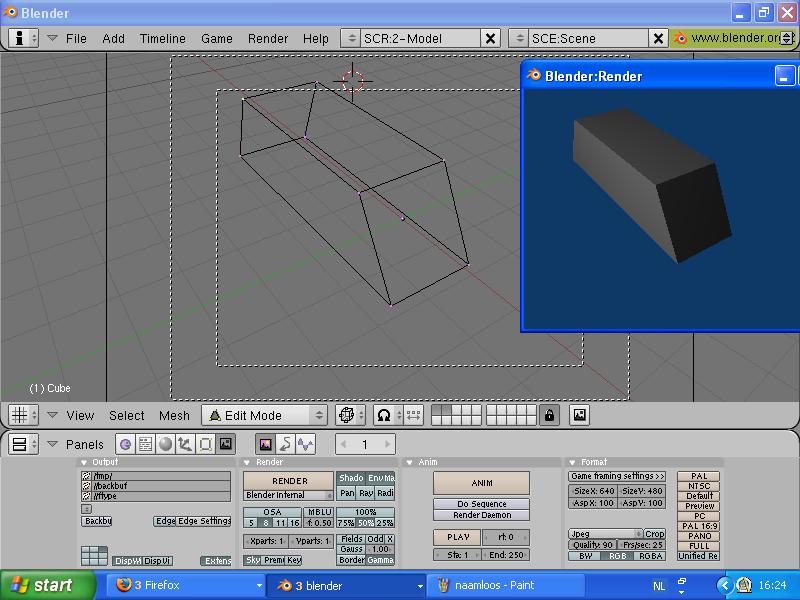Click the file browse icon beside //backbuf
Viewport: 800px width, 600px height.
(87, 486)
